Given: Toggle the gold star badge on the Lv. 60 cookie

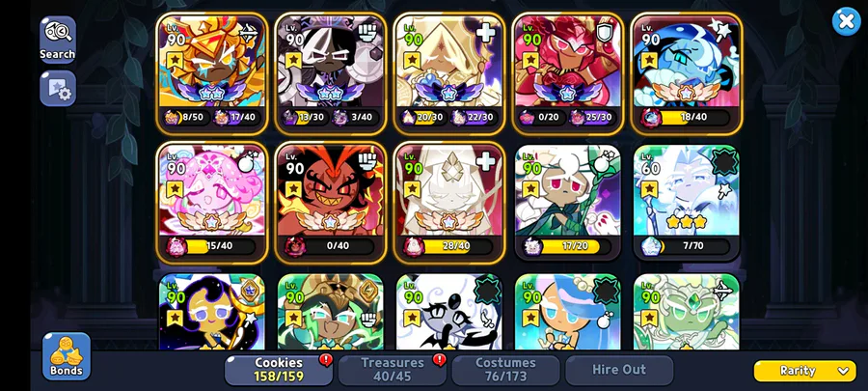Looking at the screenshot, I should tap(650, 189).
